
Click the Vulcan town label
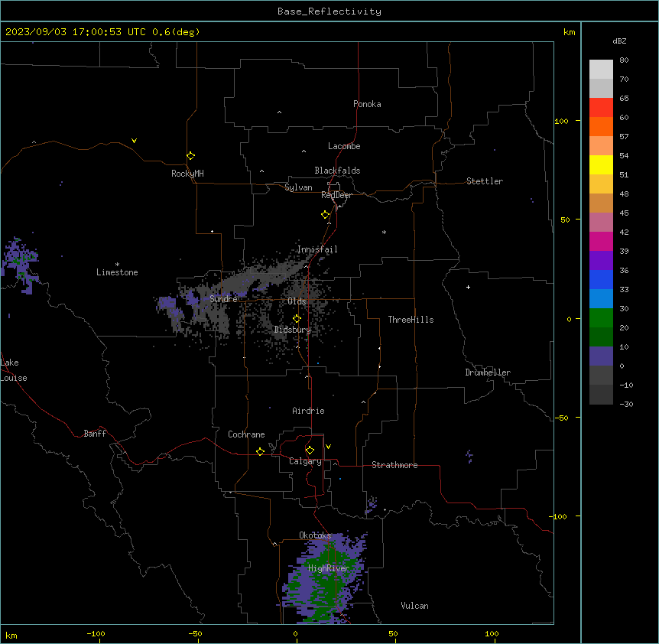click(415, 606)
